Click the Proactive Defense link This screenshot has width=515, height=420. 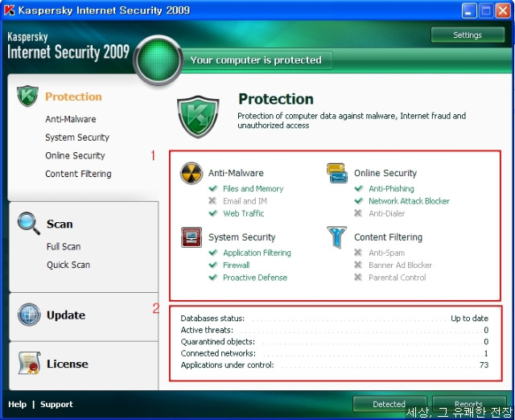point(255,278)
